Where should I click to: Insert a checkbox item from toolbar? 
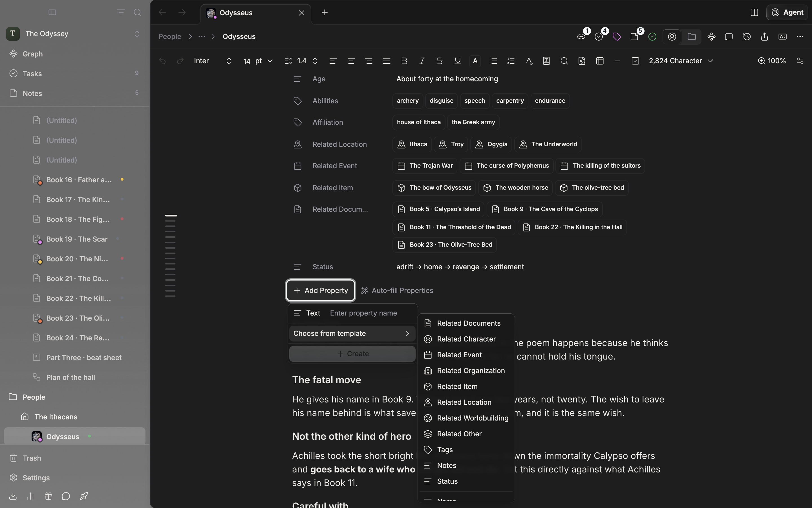(x=635, y=61)
